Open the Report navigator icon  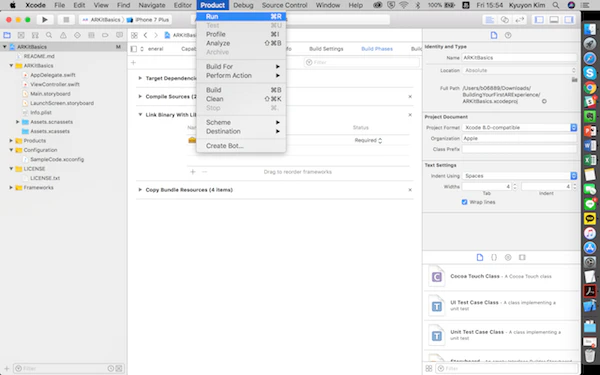click(x=119, y=35)
